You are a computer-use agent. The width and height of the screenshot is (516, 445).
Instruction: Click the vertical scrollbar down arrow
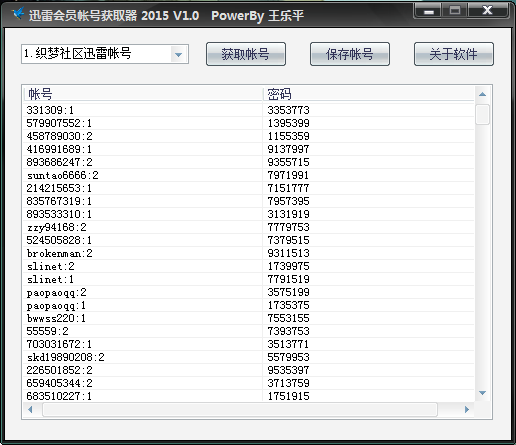[482, 393]
